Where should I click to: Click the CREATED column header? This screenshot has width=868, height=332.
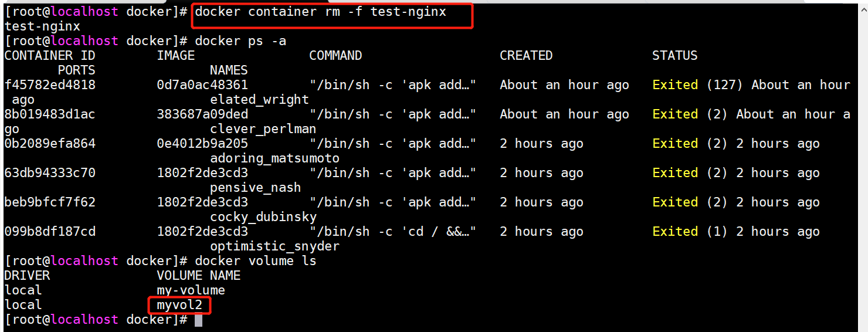coord(526,56)
